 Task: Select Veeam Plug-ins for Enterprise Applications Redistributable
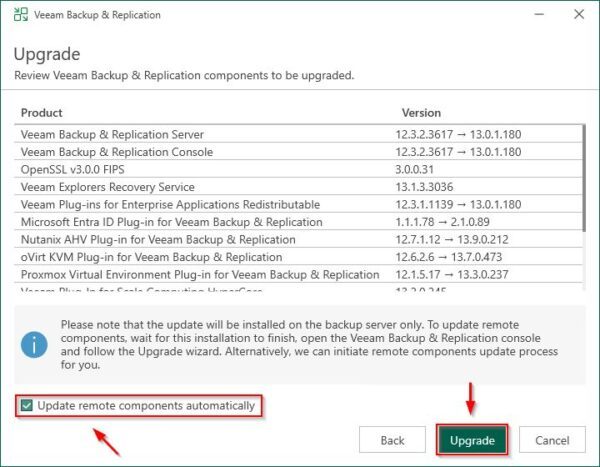298,204
